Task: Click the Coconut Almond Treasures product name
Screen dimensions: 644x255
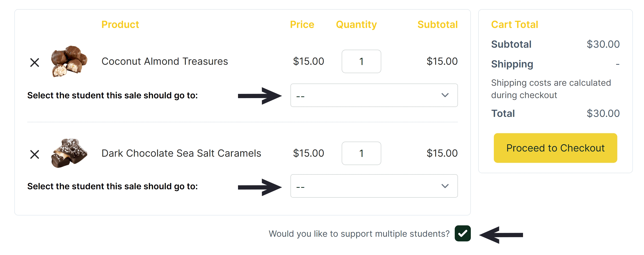Action: coord(165,61)
